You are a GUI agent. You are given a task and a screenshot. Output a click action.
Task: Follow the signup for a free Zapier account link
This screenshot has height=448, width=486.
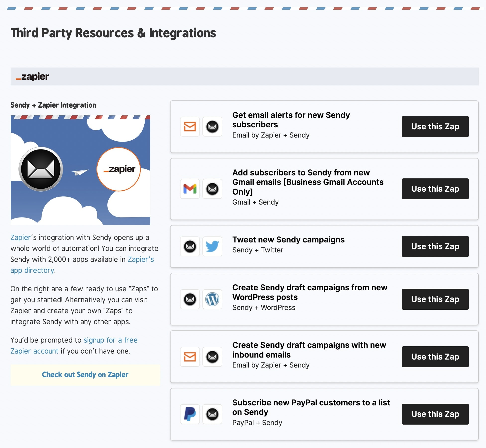(111, 340)
